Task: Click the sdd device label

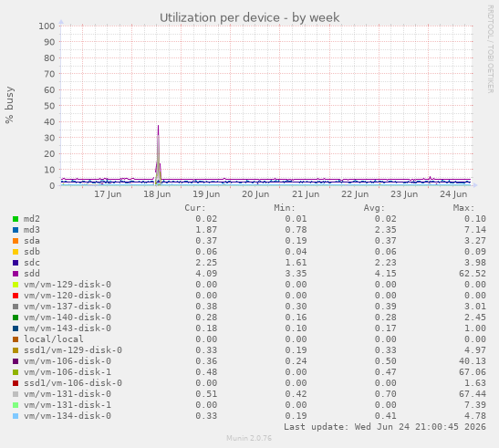Action: (x=32, y=274)
